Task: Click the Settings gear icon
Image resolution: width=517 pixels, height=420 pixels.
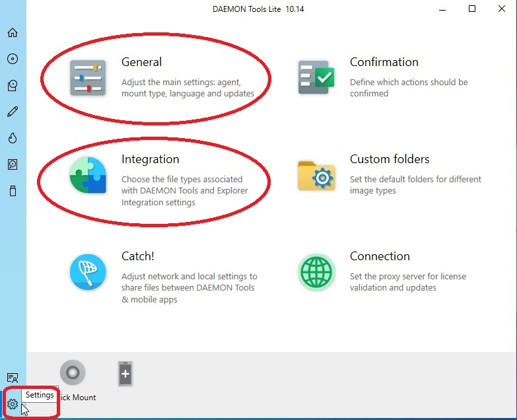Action: (13, 404)
